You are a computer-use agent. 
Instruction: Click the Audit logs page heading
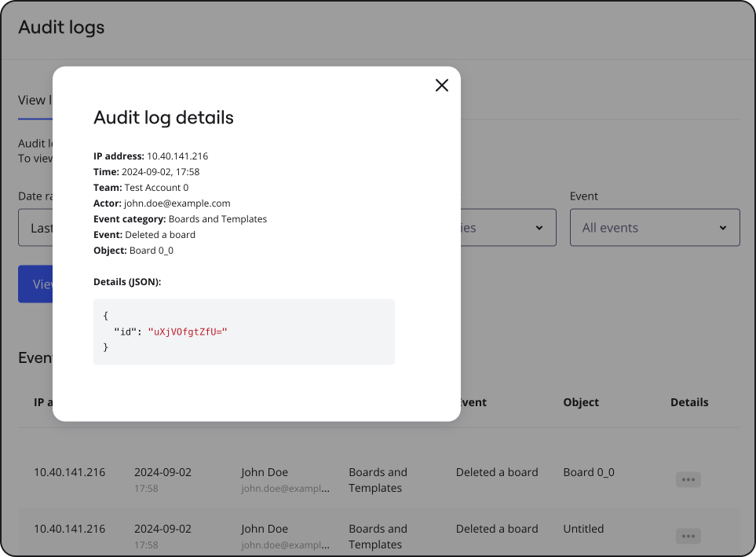(61, 27)
